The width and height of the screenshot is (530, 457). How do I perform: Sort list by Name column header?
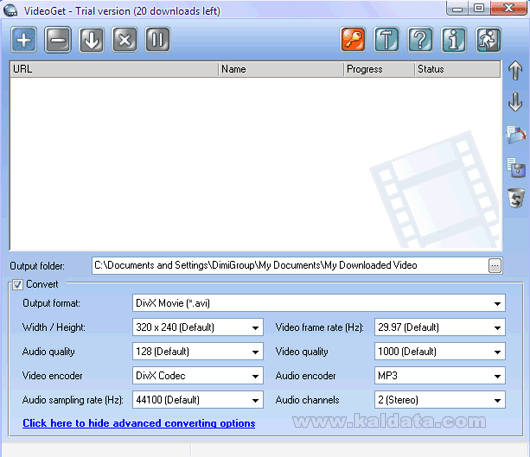click(281, 69)
